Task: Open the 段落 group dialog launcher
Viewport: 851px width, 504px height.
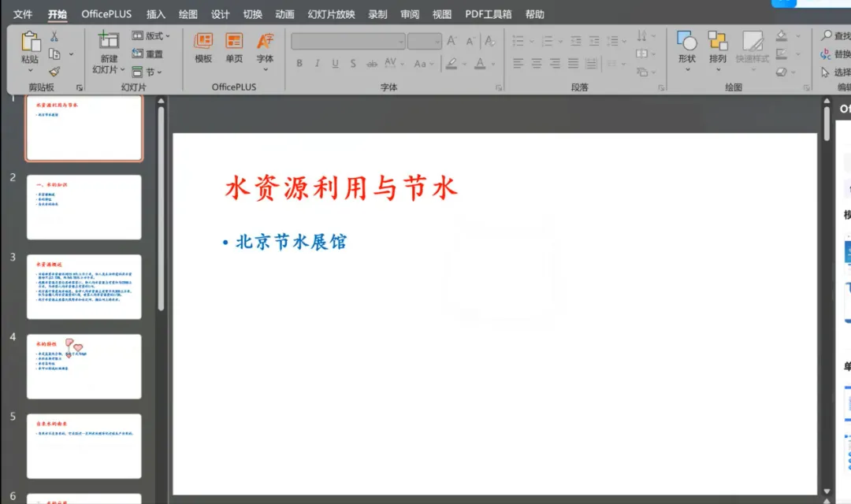Action: tap(661, 87)
